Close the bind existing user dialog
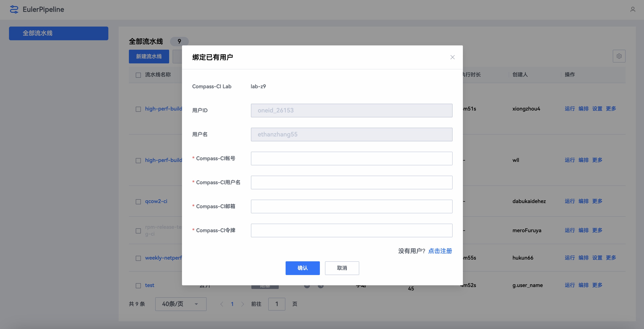 [x=452, y=57]
